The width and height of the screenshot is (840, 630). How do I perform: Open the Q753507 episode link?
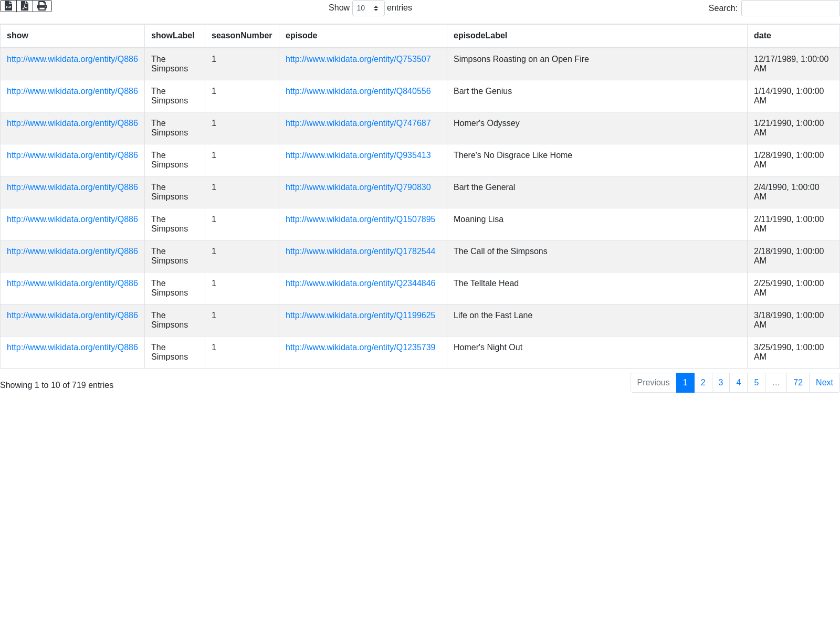[x=358, y=59]
